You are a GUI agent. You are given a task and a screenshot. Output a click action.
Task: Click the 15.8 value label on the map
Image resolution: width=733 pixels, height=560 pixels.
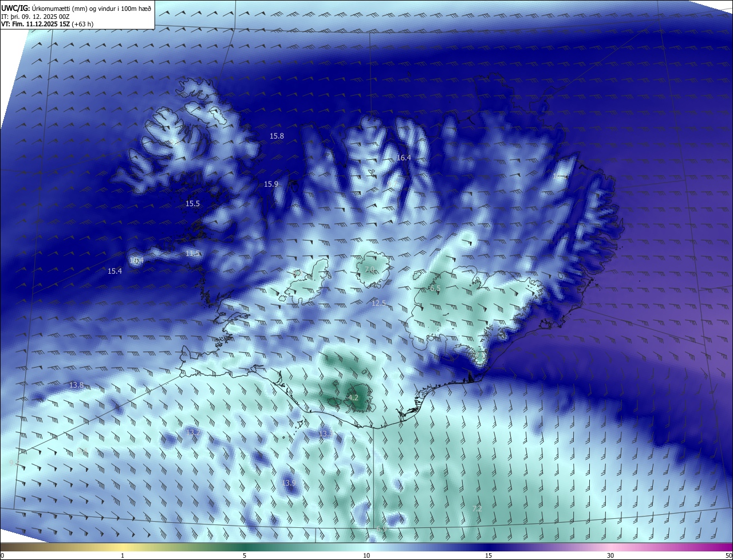[277, 136]
